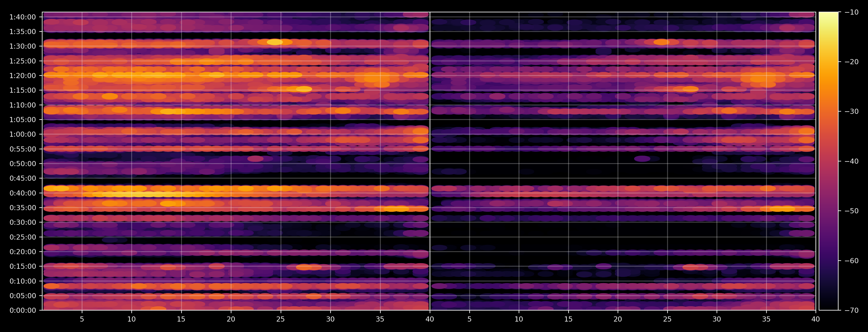Select the 1:30:00 y-axis tick label

coord(23,46)
